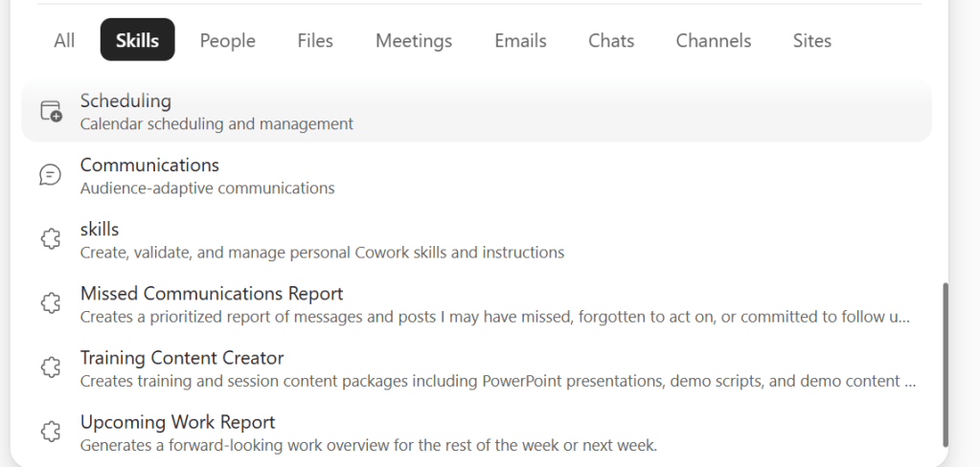Click the puzzle icon beside skills

coord(51,239)
